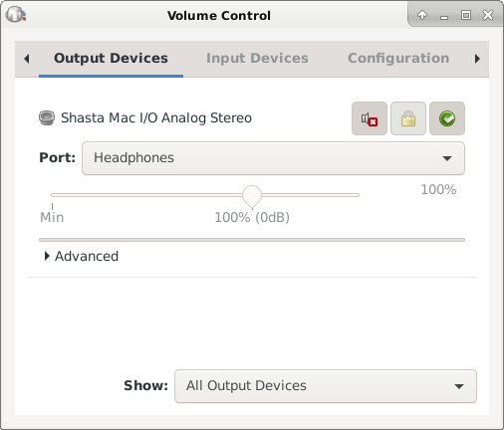Close the Volume Control window
Image resolution: width=504 pixels, height=430 pixels.
point(488,15)
